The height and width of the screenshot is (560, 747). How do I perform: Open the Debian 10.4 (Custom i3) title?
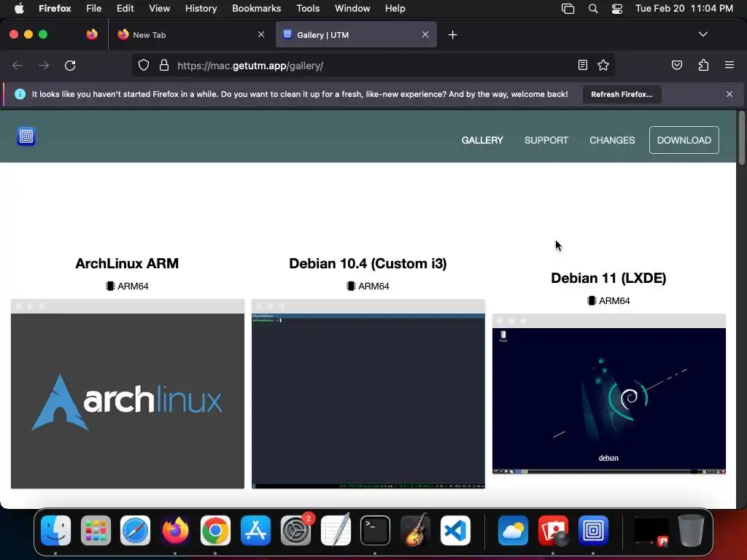(368, 263)
